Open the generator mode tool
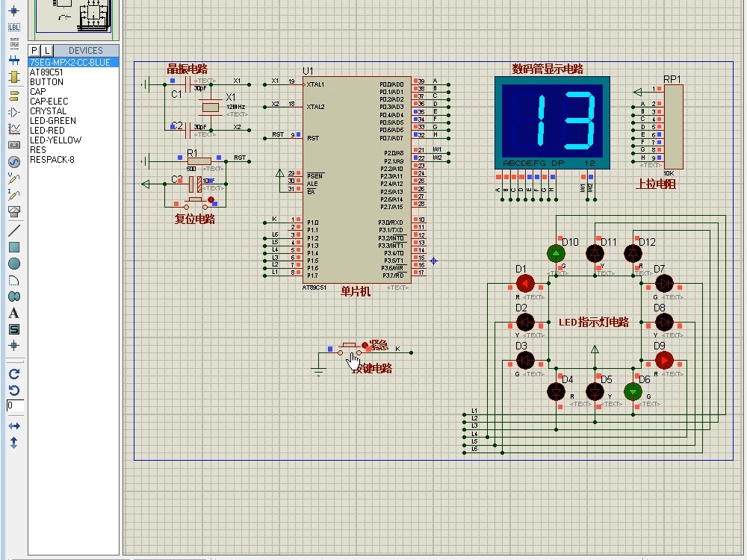Screen dimensions: 747x560 pyautogui.click(x=14, y=162)
